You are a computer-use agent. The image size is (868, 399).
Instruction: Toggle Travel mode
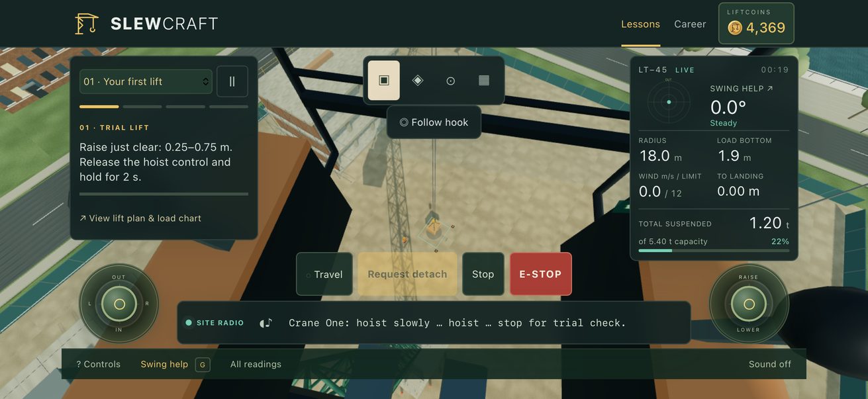pyautogui.click(x=324, y=274)
